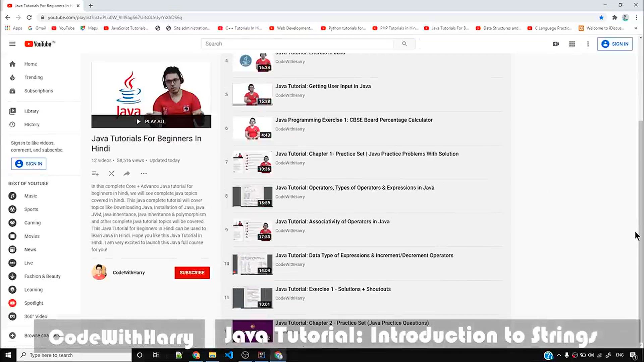Click the Search input field
Viewport: 644px width, 362px height.
tap(298, 44)
